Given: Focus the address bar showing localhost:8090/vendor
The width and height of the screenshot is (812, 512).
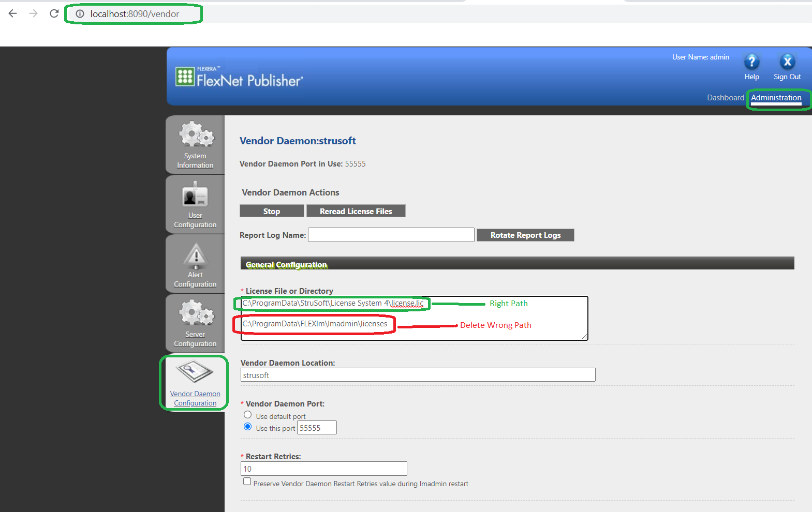Looking at the screenshot, I should 135,14.
